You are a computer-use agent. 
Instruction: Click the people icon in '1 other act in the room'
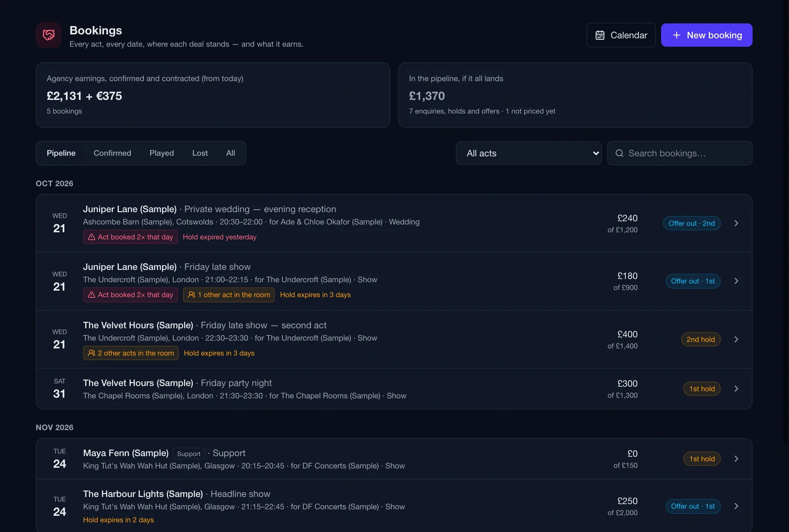[192, 295]
